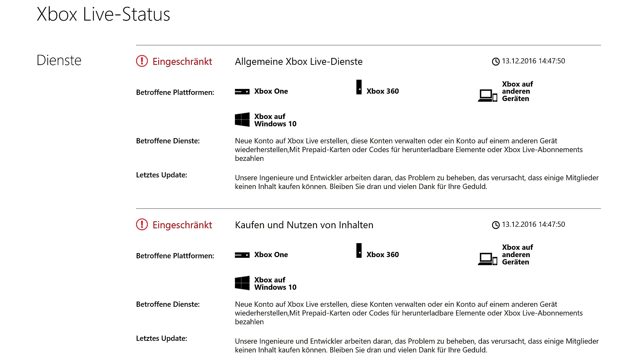Click the Eingeschränkt status label text
The image size is (637, 364).
pos(183,61)
